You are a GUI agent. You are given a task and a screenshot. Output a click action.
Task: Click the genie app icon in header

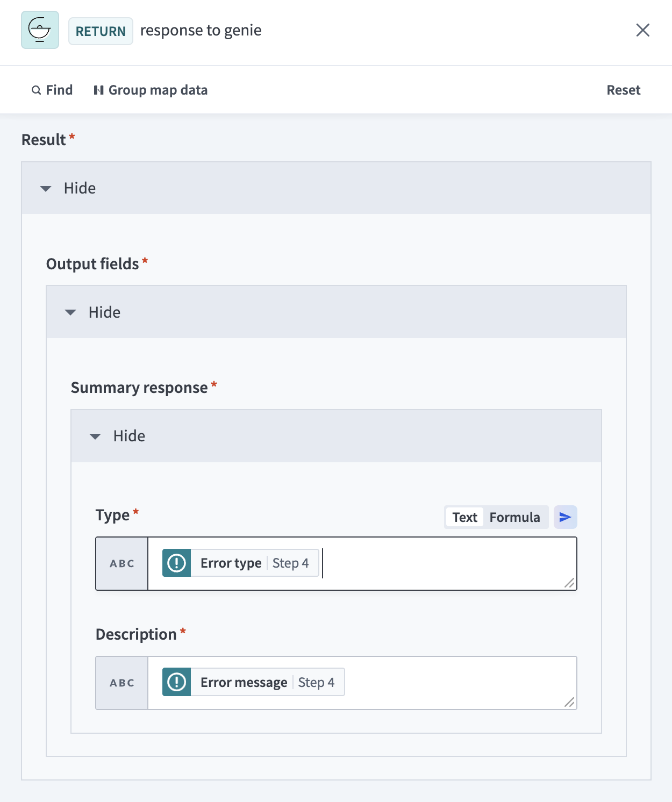click(x=40, y=30)
